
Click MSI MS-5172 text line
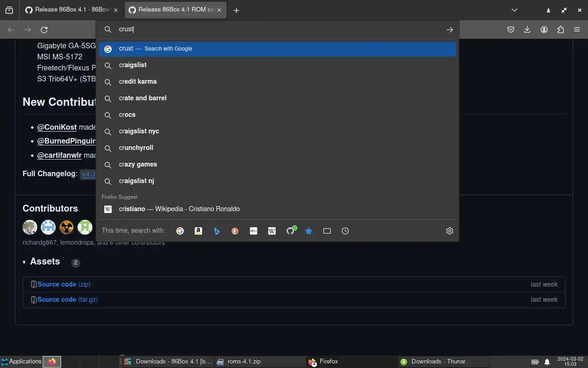pyautogui.click(x=60, y=57)
